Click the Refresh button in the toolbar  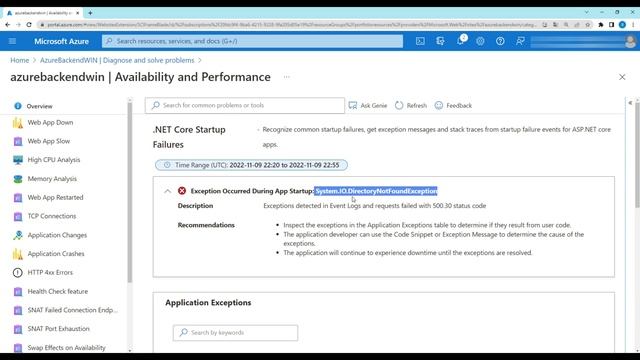click(x=411, y=105)
